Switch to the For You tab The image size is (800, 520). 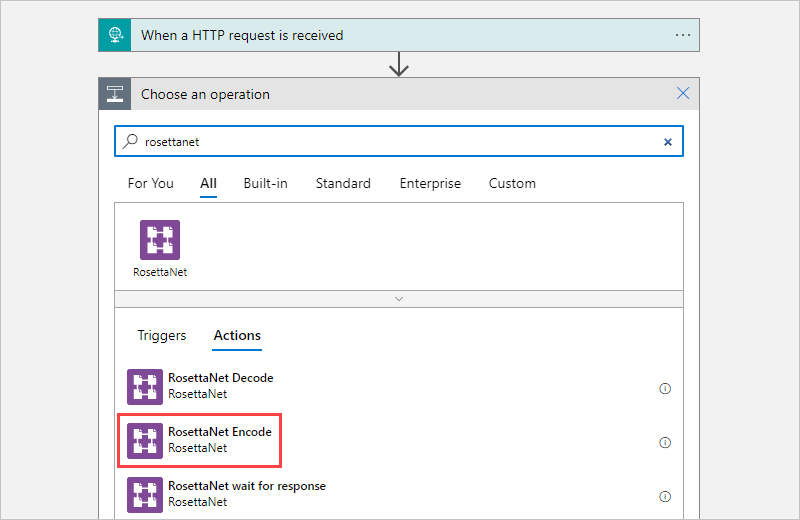coord(151,184)
